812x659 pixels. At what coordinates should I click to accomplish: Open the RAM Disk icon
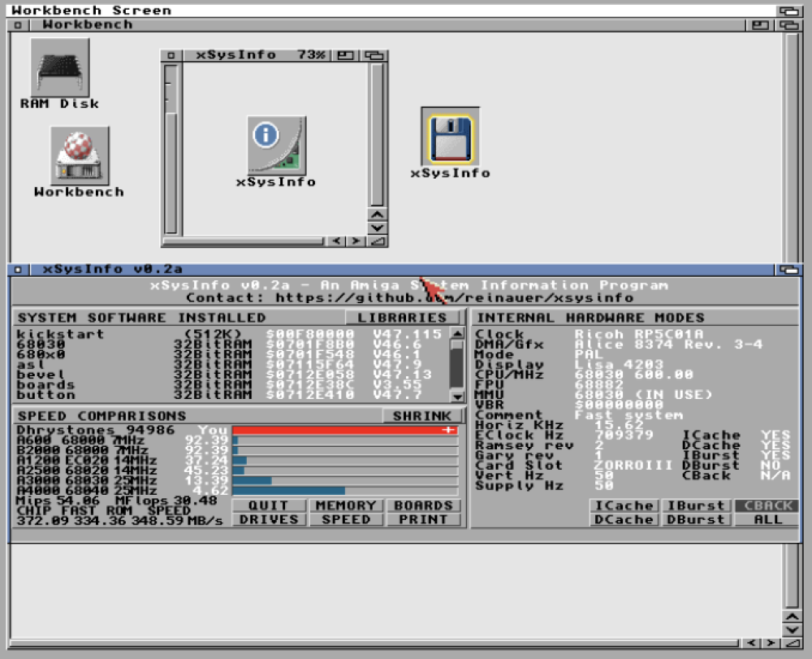(x=60, y=69)
